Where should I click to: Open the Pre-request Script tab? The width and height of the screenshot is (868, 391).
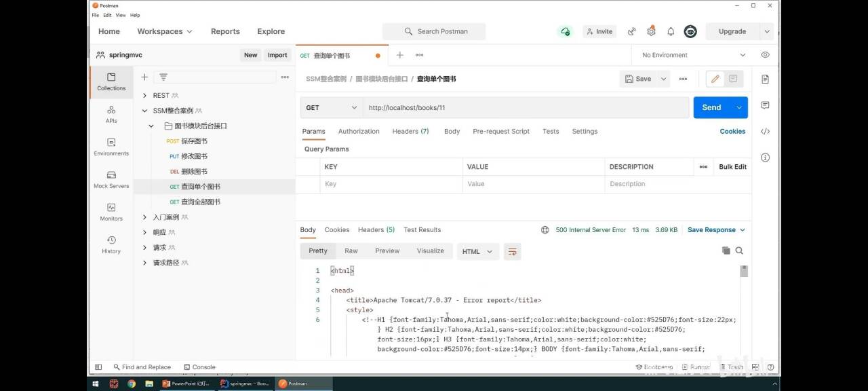coord(501,131)
